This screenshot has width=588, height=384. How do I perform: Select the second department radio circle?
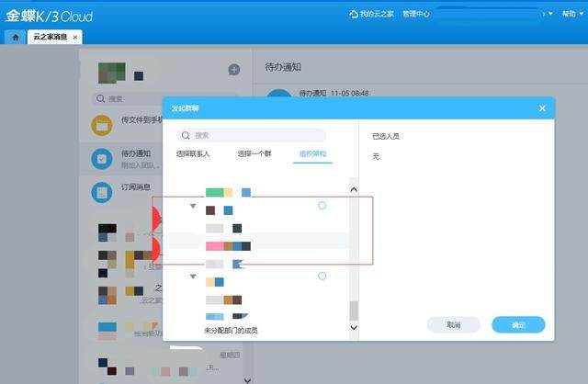coord(322,276)
